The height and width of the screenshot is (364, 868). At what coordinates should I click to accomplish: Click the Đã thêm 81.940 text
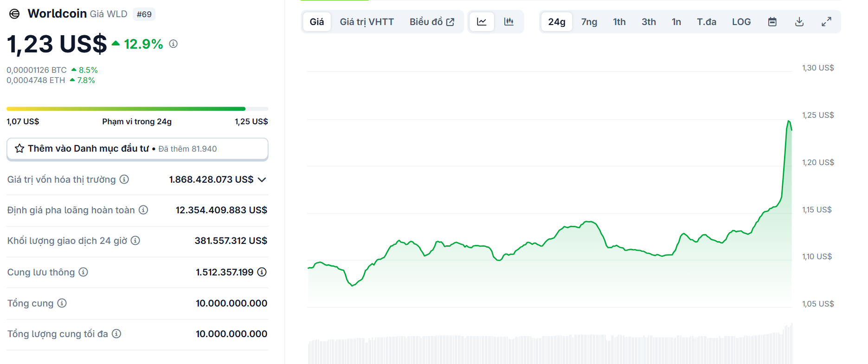click(x=187, y=149)
